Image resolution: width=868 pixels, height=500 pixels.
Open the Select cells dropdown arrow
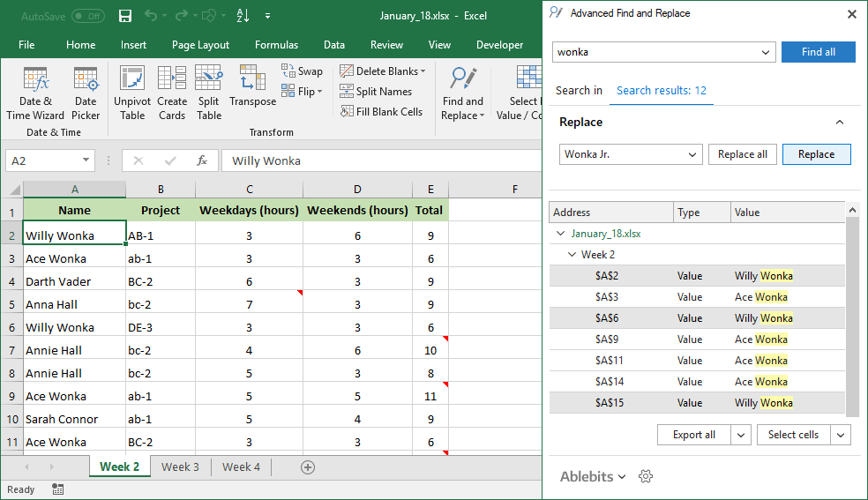coord(841,435)
